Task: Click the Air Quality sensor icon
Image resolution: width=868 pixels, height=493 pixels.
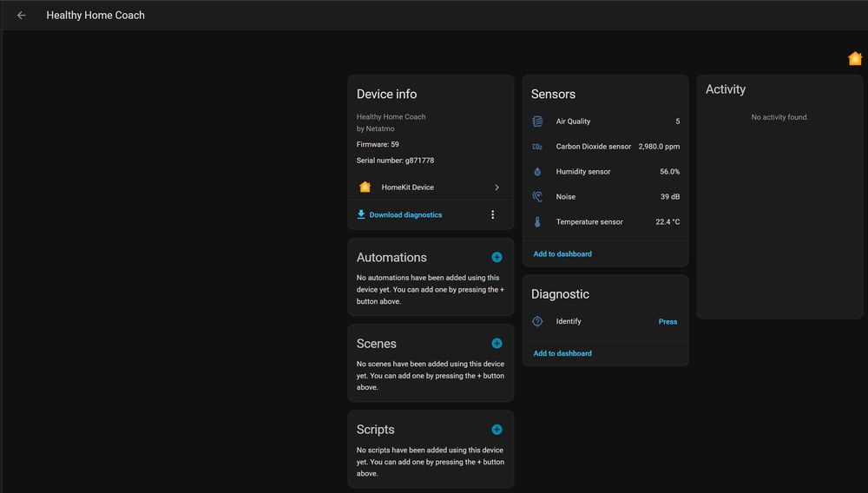Action: [537, 122]
